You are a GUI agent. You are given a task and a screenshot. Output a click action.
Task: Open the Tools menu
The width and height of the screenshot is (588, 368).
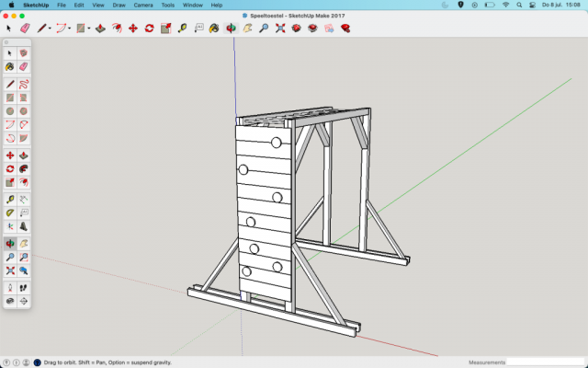(168, 6)
